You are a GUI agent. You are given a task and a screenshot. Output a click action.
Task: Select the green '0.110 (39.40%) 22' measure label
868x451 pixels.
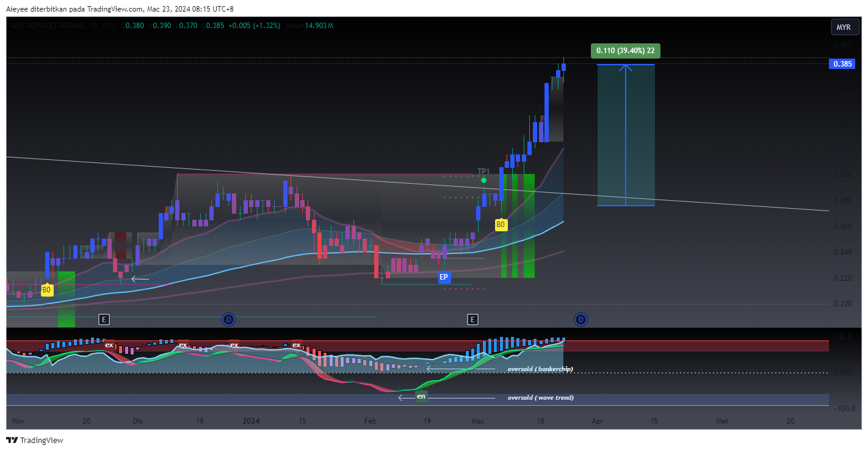tap(626, 51)
